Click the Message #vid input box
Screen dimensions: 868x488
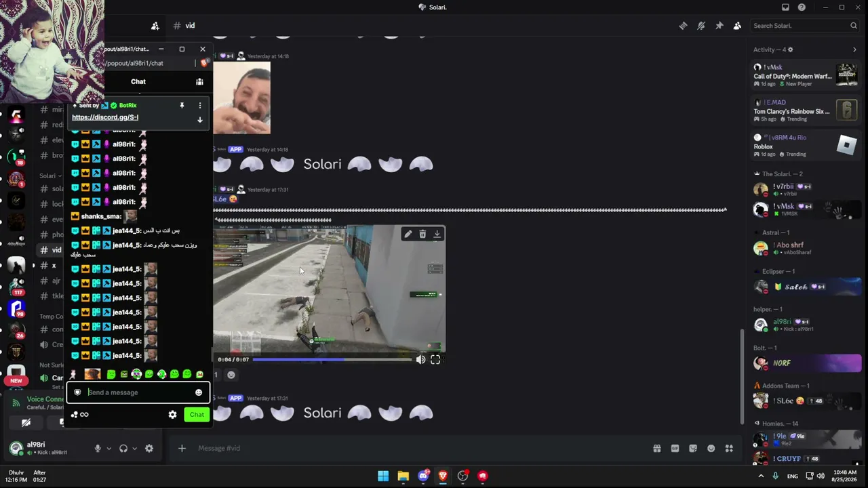pyautogui.click(x=420, y=448)
